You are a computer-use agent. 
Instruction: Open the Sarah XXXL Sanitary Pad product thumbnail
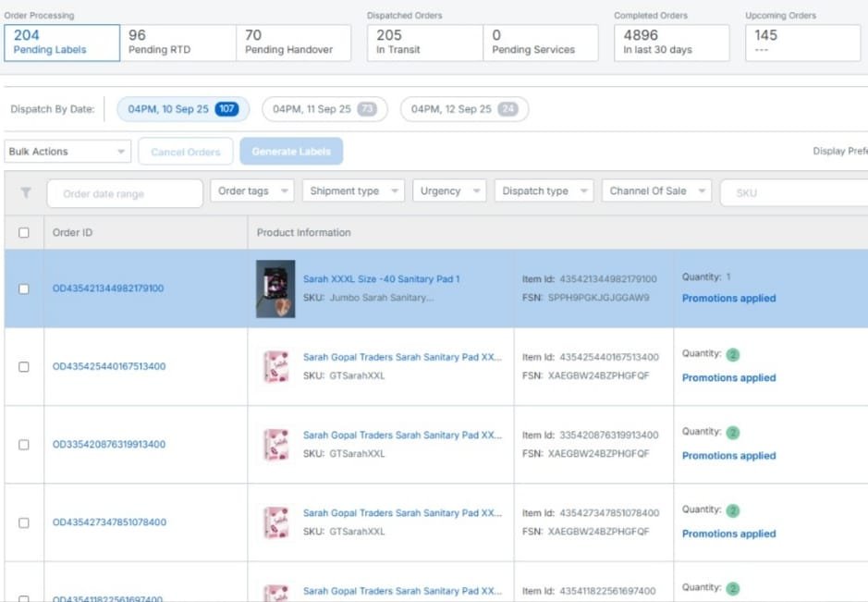pos(275,289)
